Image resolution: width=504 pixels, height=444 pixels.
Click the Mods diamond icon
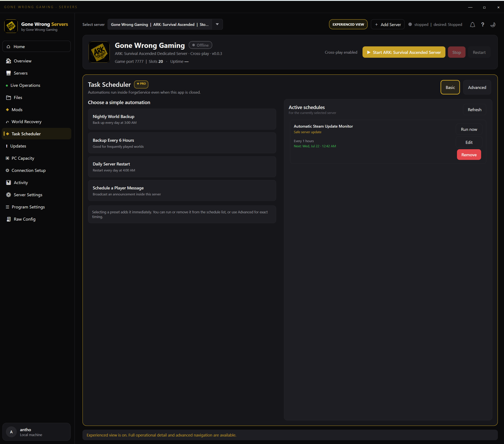(7, 109)
